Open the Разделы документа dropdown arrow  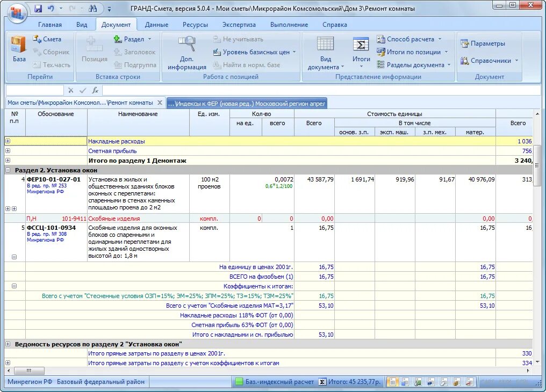coord(449,64)
